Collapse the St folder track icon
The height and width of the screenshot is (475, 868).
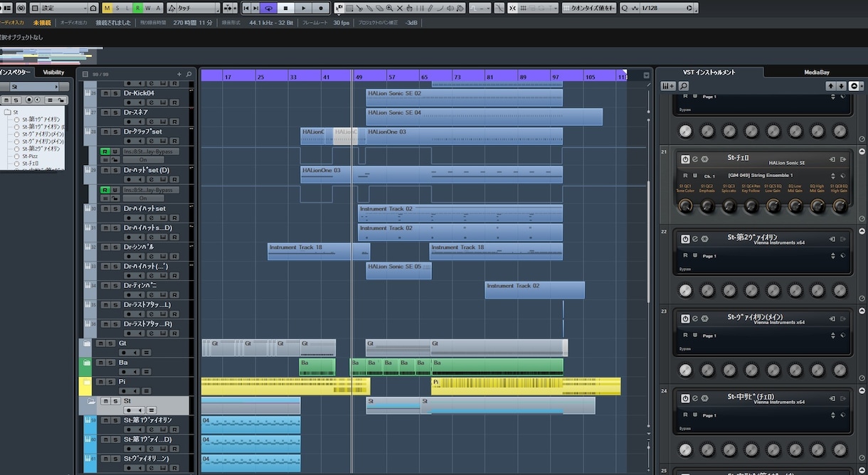click(x=92, y=401)
